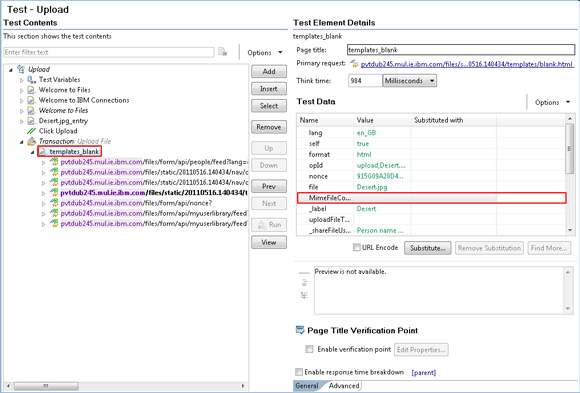The width and height of the screenshot is (580, 393).
Task: Collapse the Upload root node
Action: coord(11,70)
